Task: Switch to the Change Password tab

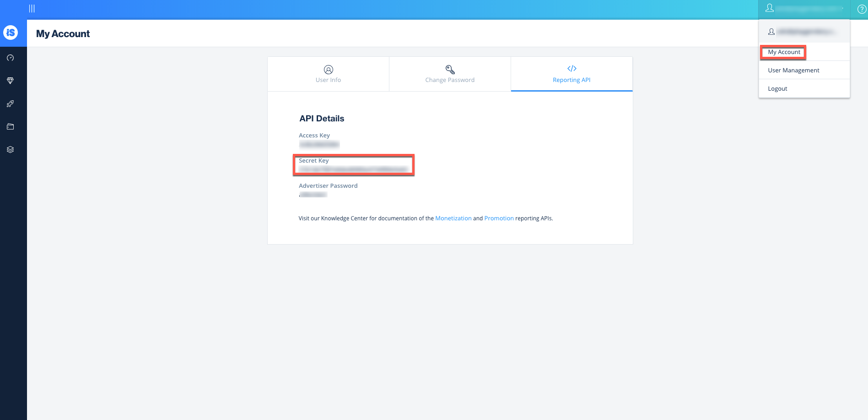Action: pyautogui.click(x=450, y=74)
